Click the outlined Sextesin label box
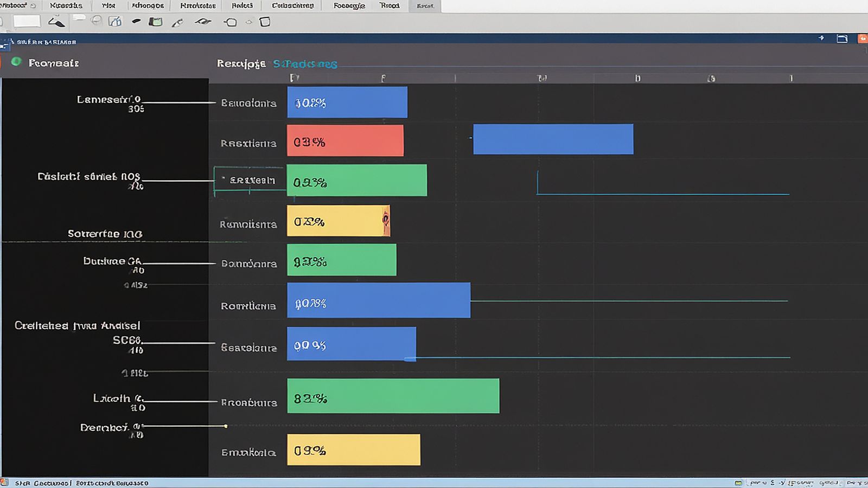Screen dimensions: 868x488 pos(249,181)
